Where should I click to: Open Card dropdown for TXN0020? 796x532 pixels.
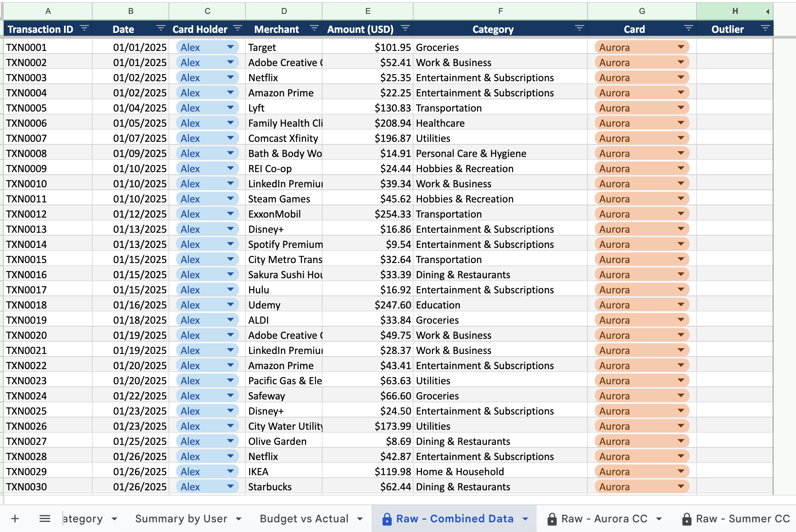[681, 335]
